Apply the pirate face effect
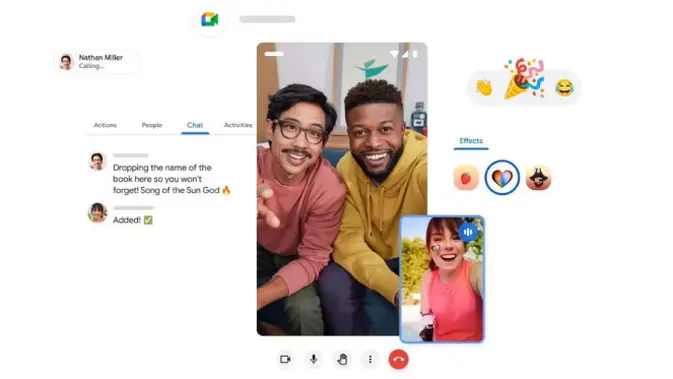This screenshot has width=673, height=379. coord(538,177)
